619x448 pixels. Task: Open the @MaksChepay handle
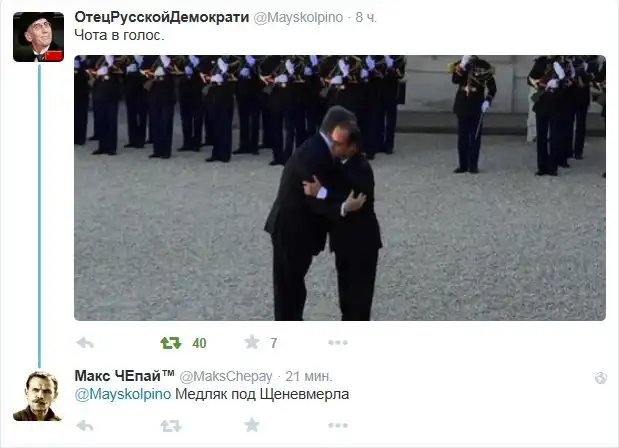226,377
